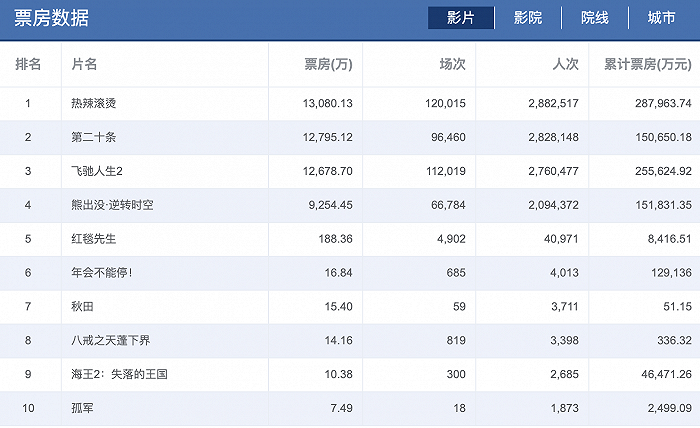700x428 pixels.
Task: Select the 院线 tab
Action: pyautogui.click(x=595, y=18)
